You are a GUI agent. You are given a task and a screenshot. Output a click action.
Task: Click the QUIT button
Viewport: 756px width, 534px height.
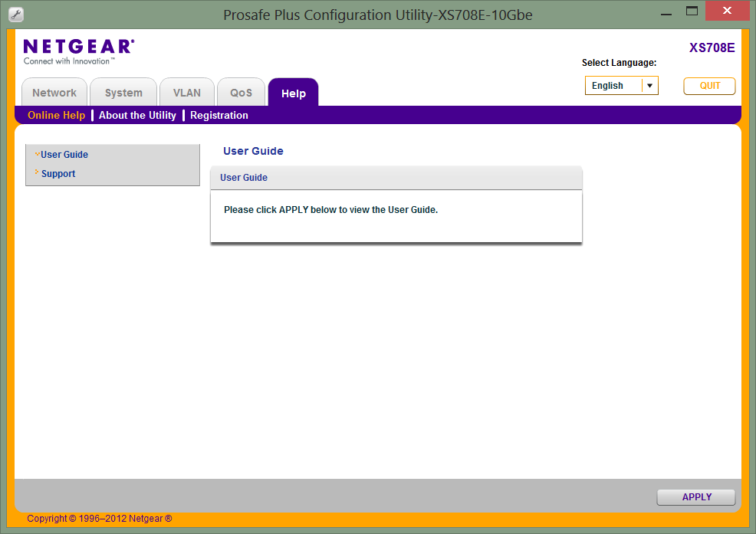pyautogui.click(x=709, y=86)
